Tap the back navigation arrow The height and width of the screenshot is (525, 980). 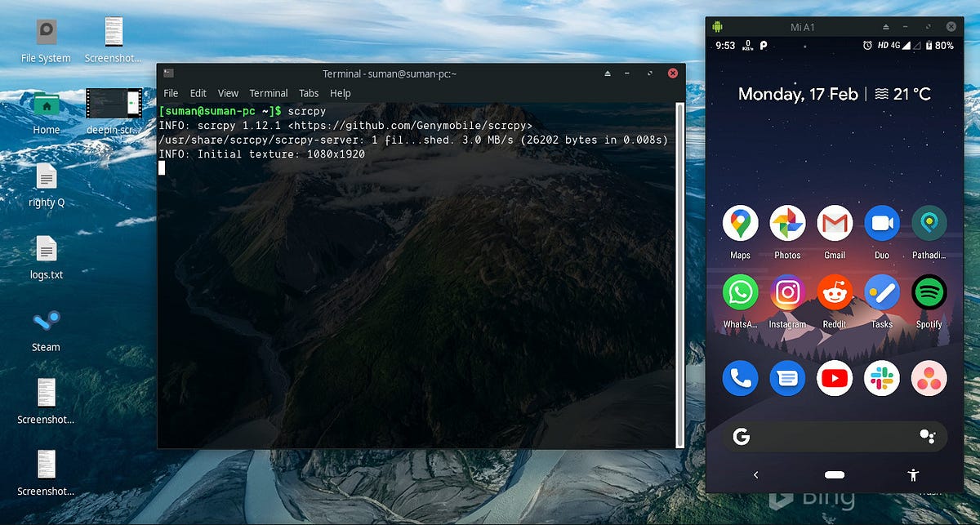pyautogui.click(x=755, y=474)
